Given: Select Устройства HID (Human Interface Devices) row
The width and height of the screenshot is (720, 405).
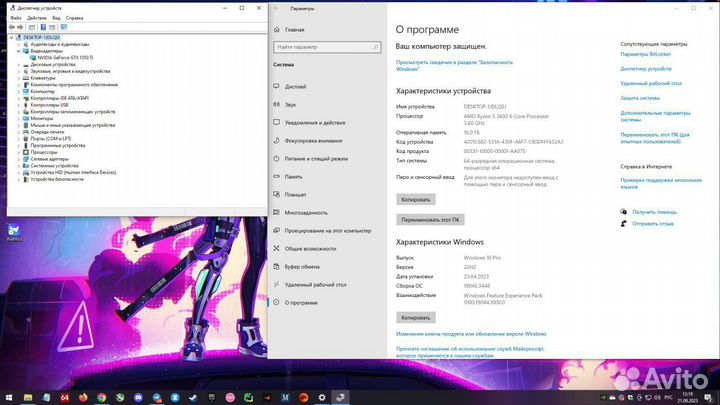Looking at the screenshot, I should [x=73, y=173].
